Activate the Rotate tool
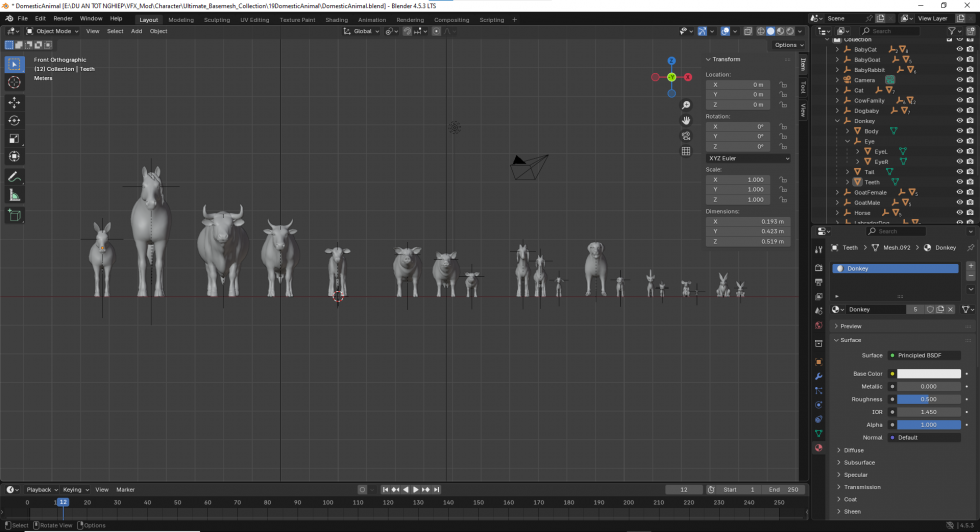Screen dimensions: 980x532 (x=14, y=120)
